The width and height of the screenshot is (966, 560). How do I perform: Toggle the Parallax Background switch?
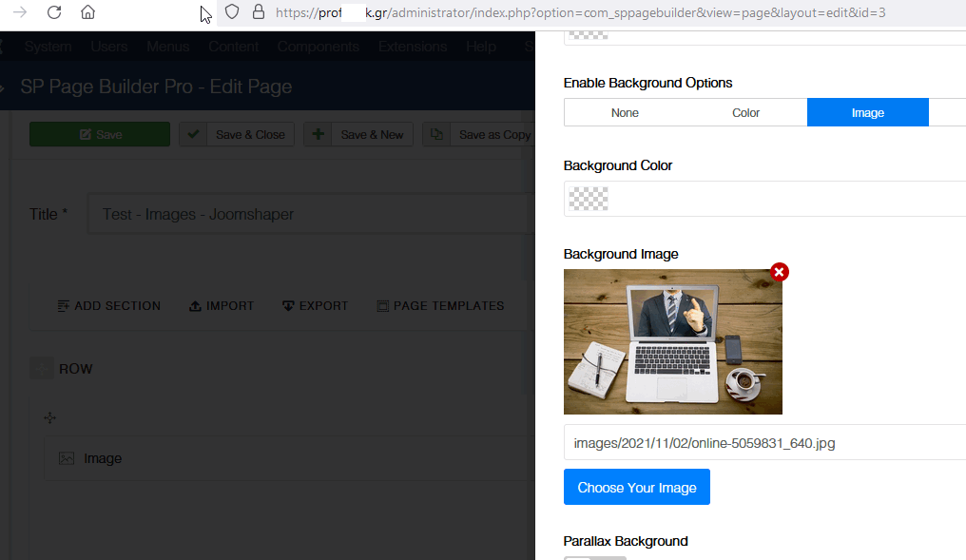pyautogui.click(x=595, y=557)
